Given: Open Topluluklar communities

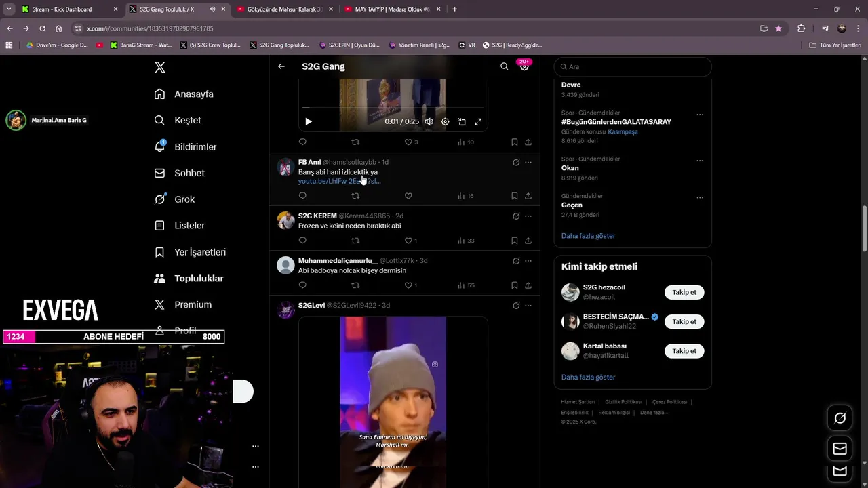Looking at the screenshot, I should point(189,279).
